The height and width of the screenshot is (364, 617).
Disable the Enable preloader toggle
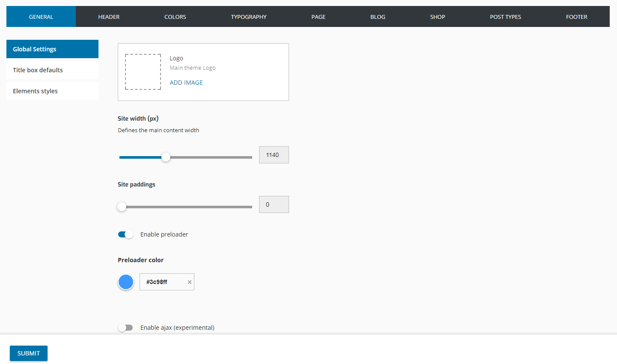[x=125, y=234]
